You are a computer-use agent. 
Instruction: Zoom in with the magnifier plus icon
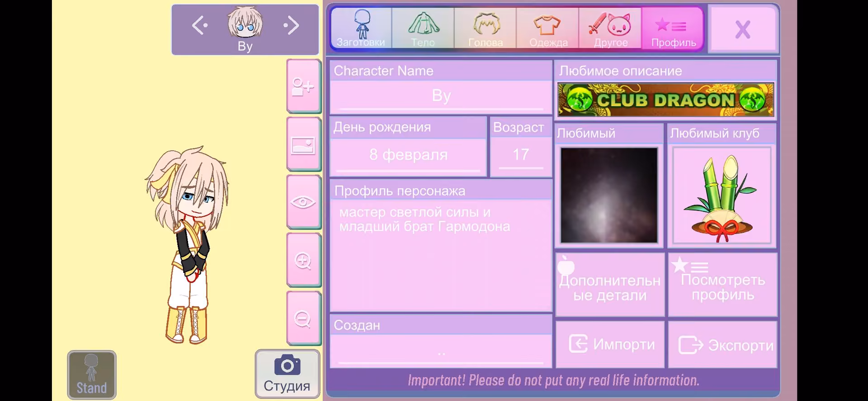[303, 260]
